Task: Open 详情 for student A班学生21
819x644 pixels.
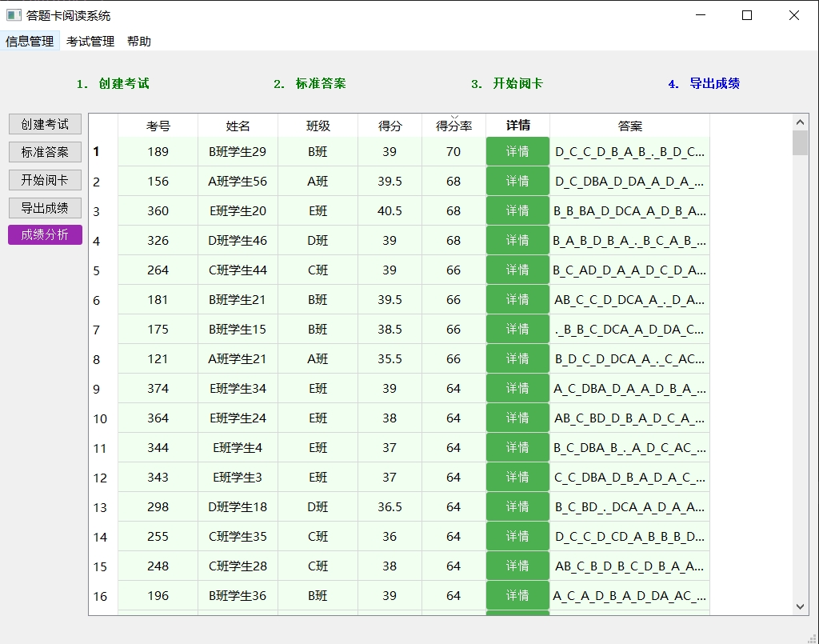Action: [x=517, y=358]
